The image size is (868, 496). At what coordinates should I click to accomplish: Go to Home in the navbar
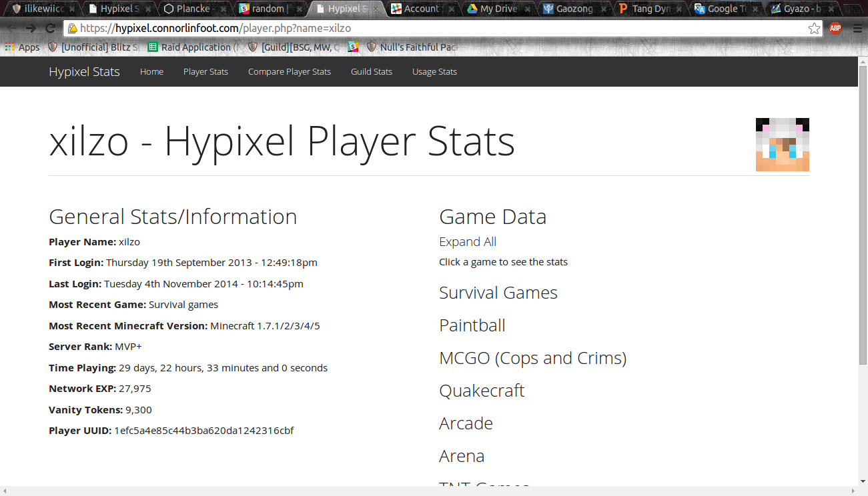pyautogui.click(x=151, y=71)
